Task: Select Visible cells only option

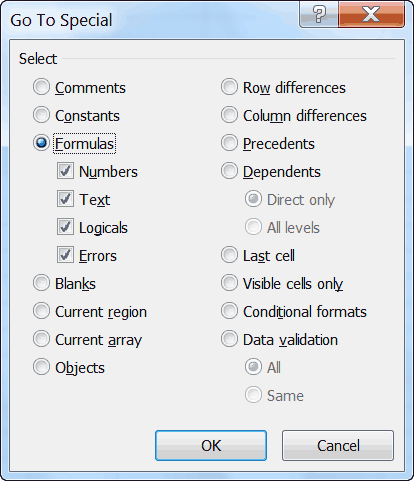Action: point(229,283)
